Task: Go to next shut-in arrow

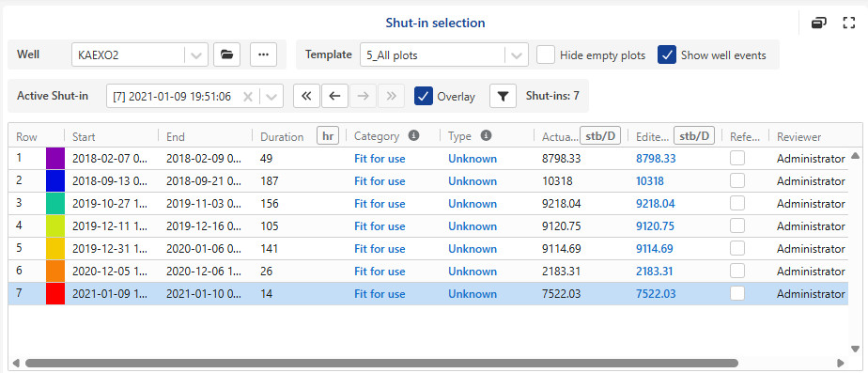Action: [x=364, y=96]
